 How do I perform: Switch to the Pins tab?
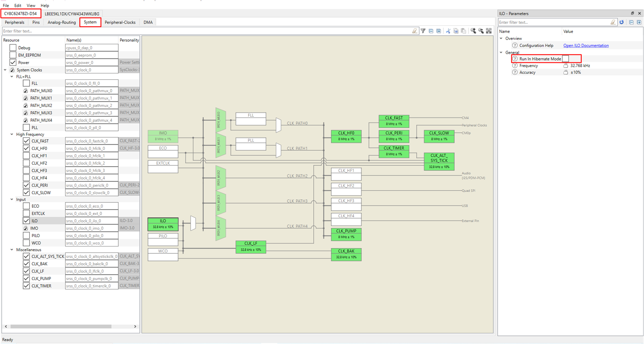click(x=36, y=22)
